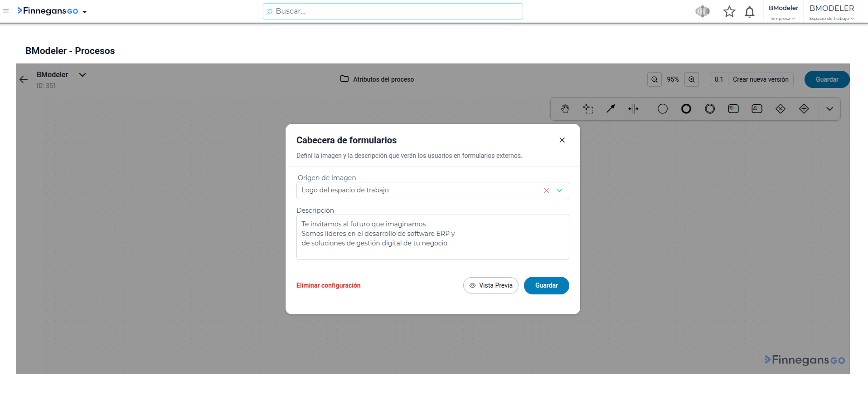Image resolution: width=868 pixels, height=411 pixels.
Task: Open the BModeler Empresa selector
Action: point(783,12)
